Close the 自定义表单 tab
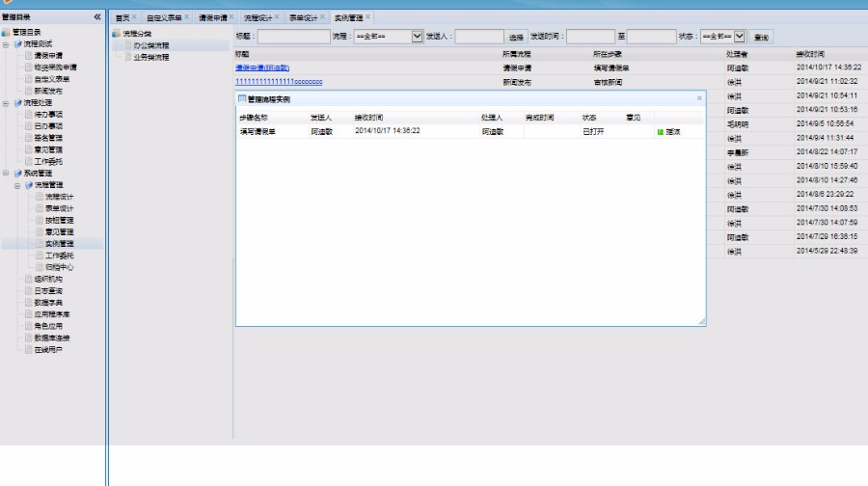The width and height of the screenshot is (868, 486). pos(186,17)
